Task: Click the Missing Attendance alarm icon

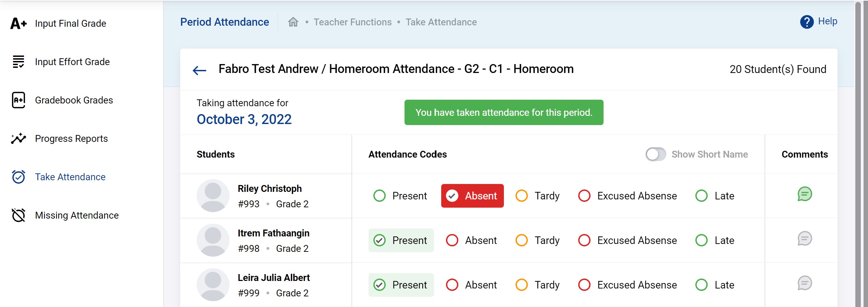Action: 18,215
